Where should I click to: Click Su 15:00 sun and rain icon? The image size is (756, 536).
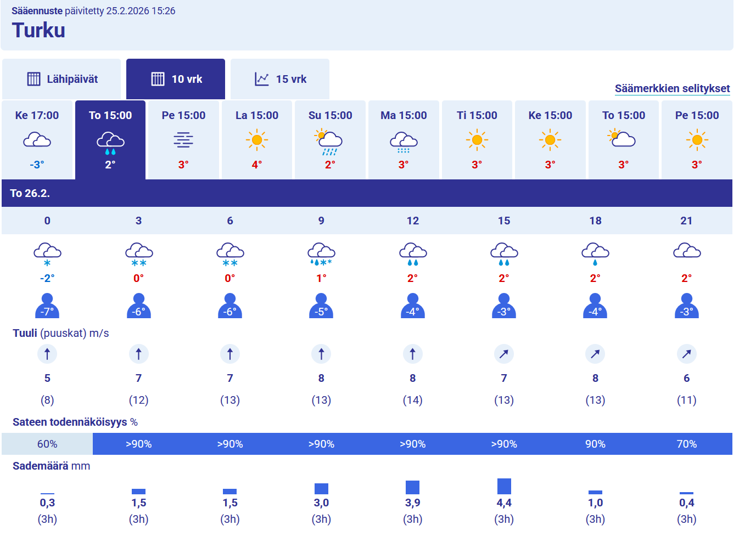(x=329, y=142)
